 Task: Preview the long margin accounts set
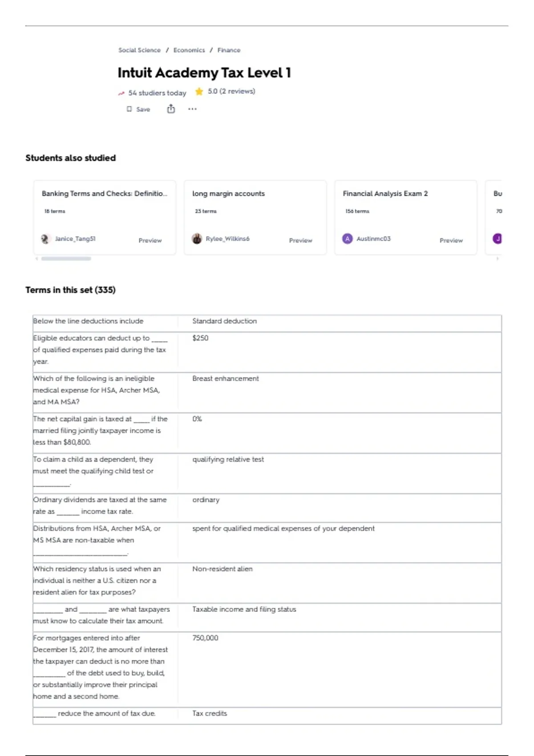coord(300,241)
